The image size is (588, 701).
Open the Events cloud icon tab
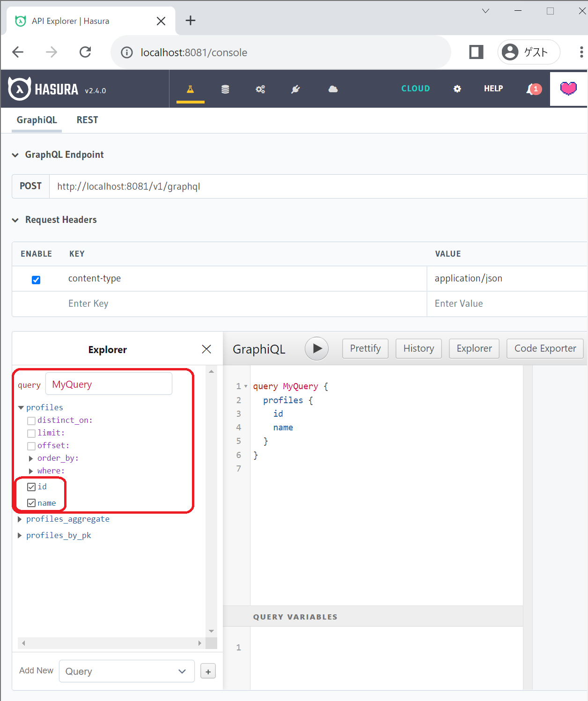(x=333, y=89)
